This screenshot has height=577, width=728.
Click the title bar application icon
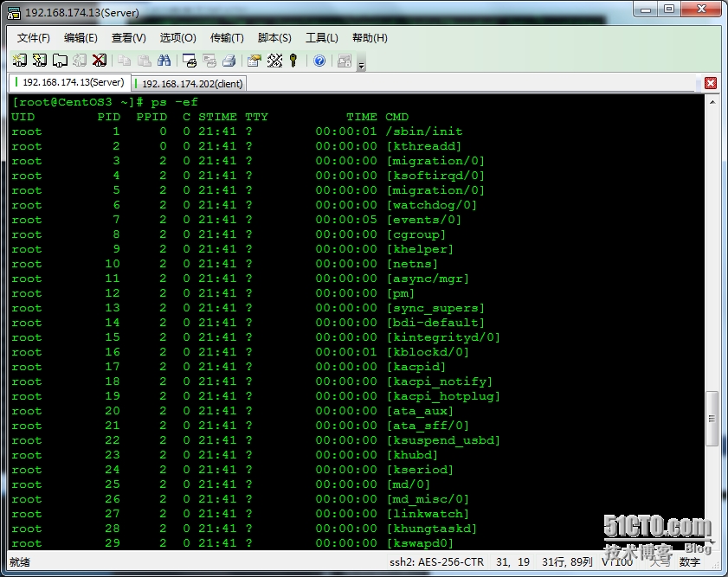click(x=14, y=13)
